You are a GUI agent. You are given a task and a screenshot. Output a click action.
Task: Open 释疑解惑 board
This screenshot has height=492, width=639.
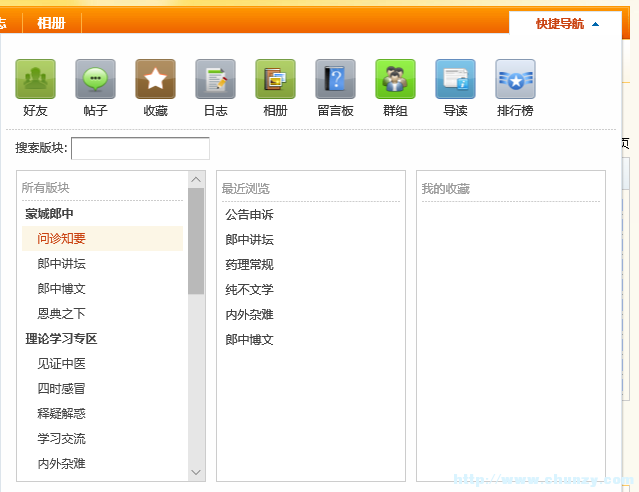coord(62,414)
